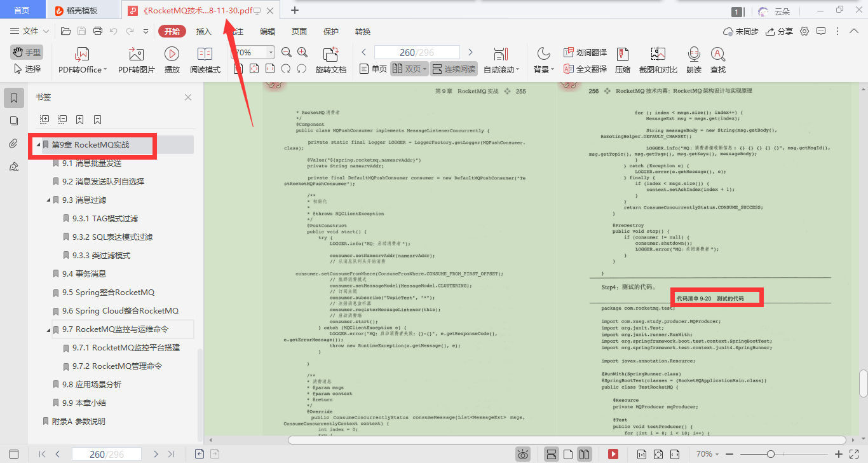
Task: Toggle continuous layout icon in status bar
Action: (x=552, y=454)
